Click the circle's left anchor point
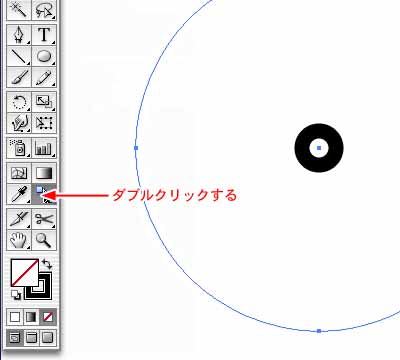Image resolution: width=400 pixels, height=360 pixels. pyautogui.click(x=136, y=148)
